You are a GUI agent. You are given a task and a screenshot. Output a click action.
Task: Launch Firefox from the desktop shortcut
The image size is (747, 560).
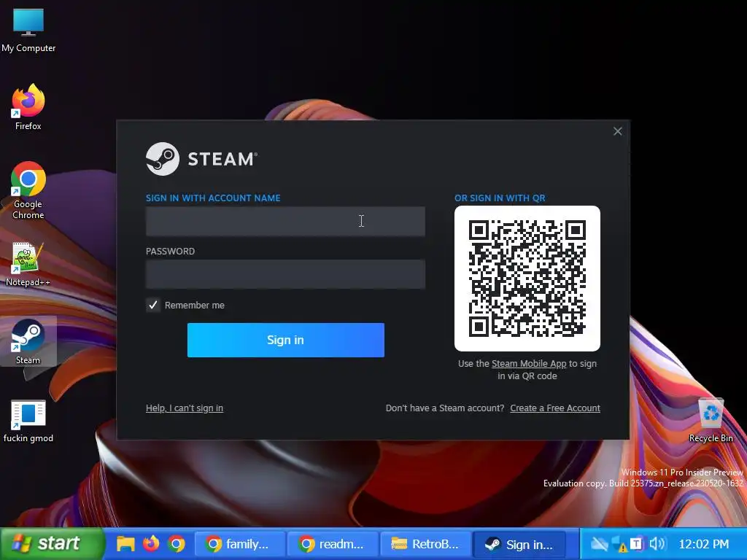pyautogui.click(x=28, y=106)
